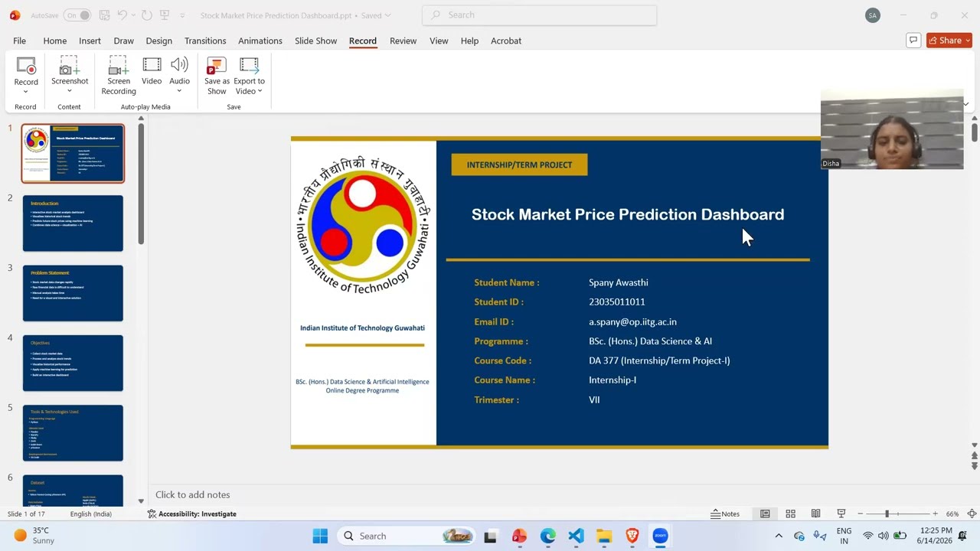Open the Animations tab

coord(260,41)
